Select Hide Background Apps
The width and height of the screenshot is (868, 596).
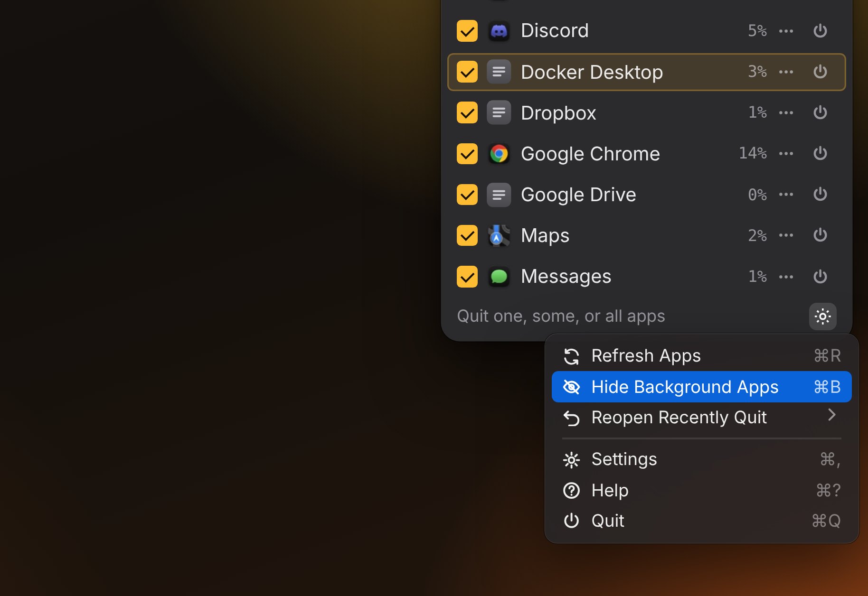click(701, 387)
